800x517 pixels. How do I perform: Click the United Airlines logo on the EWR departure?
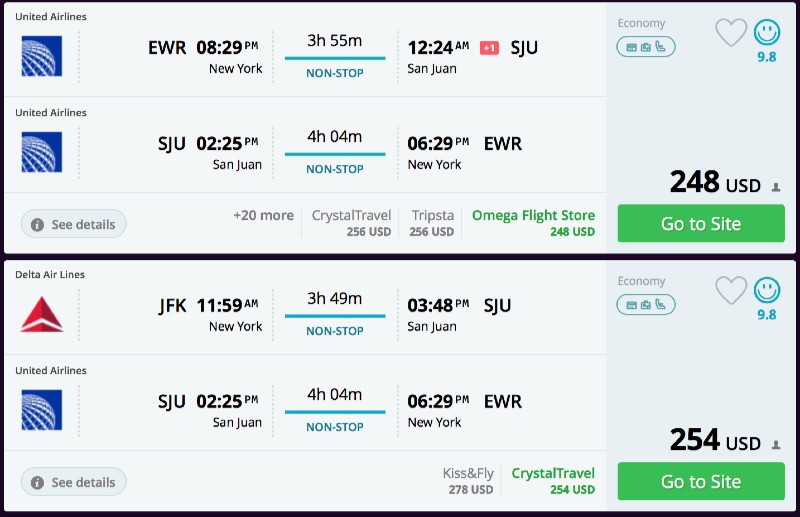42,56
